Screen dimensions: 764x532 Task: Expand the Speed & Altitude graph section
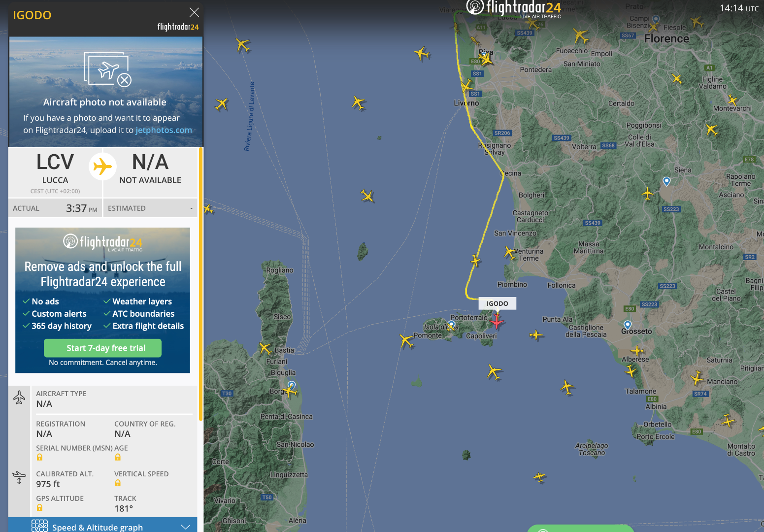tap(102, 525)
